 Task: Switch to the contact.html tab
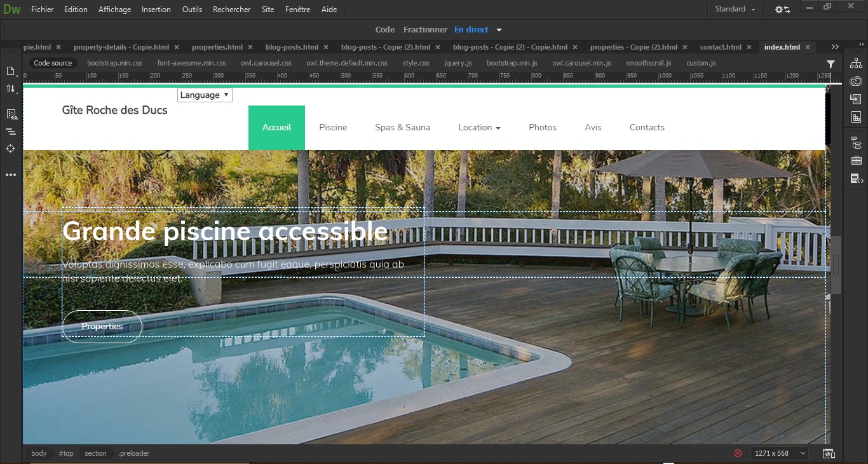tap(721, 47)
